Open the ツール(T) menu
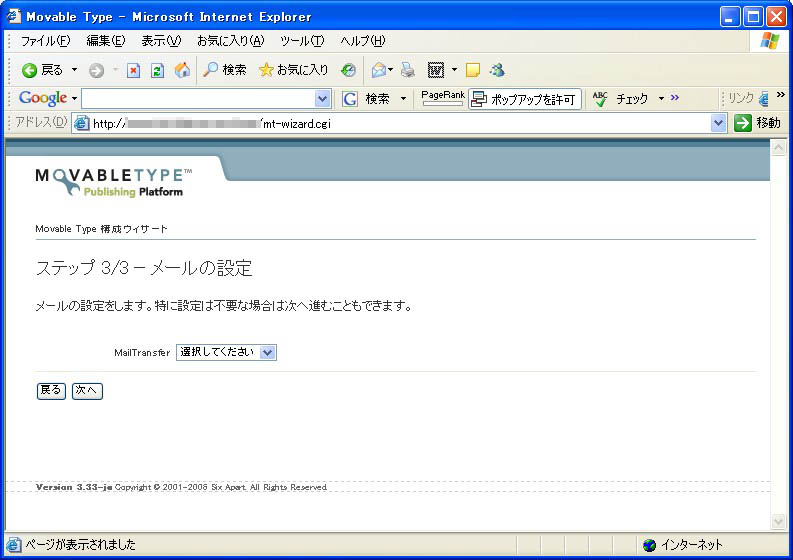Image resolution: width=793 pixels, height=560 pixels. 302,41
